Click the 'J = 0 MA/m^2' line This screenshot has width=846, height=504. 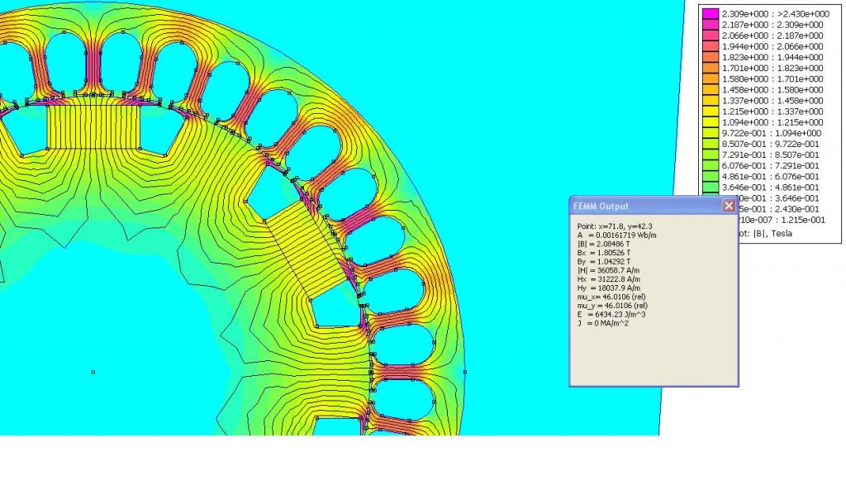point(602,323)
